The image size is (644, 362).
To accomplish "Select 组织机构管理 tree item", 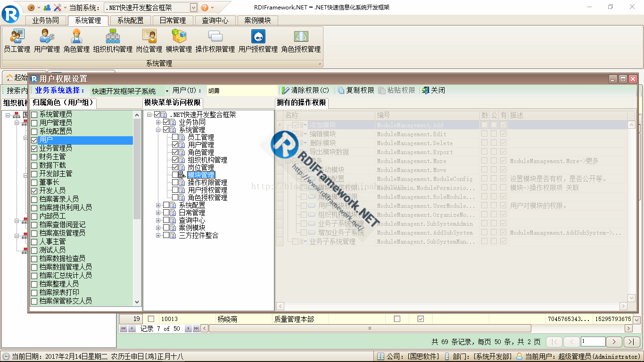I will tap(207, 160).
